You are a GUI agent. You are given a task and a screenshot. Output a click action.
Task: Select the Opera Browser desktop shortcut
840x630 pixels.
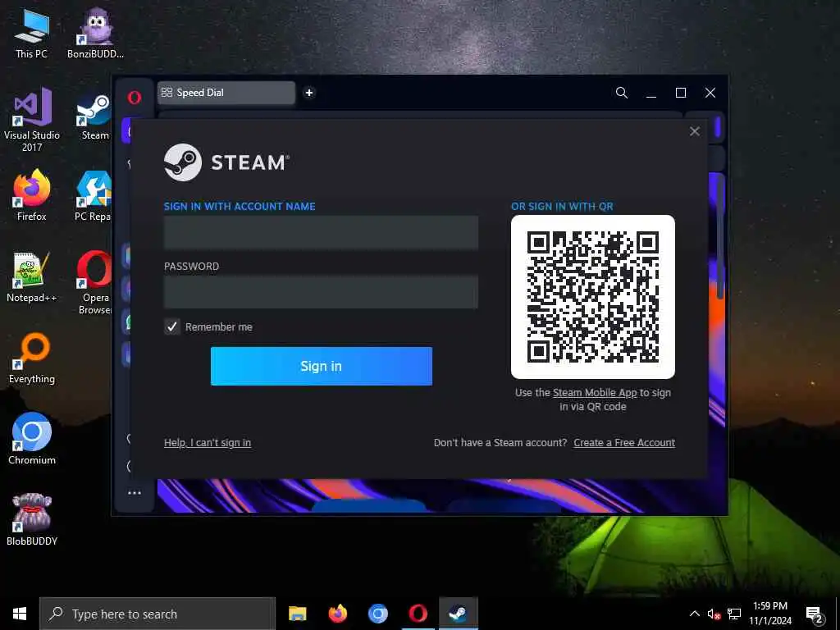point(95,282)
